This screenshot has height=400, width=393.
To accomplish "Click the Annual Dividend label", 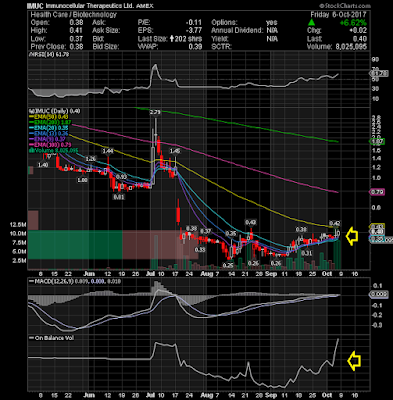I will pos(237,31).
